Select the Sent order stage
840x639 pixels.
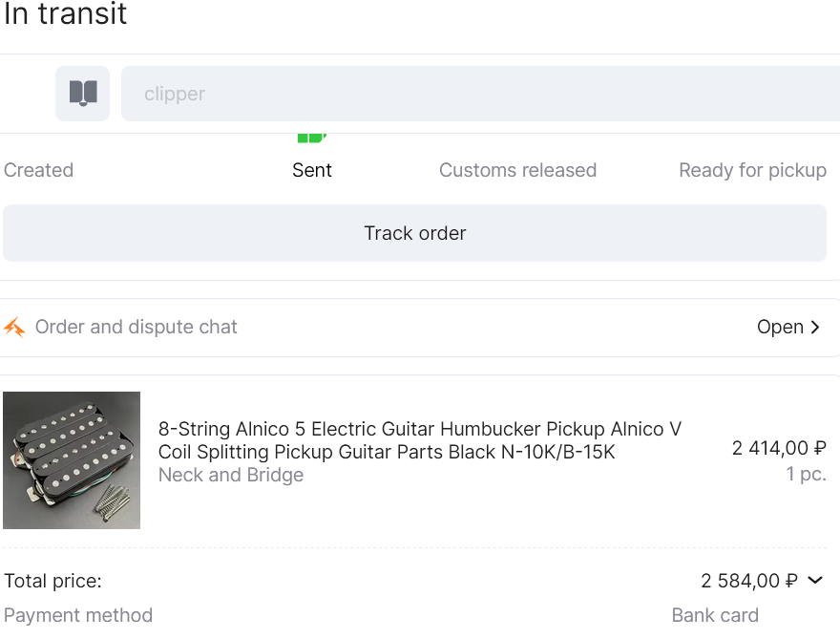[x=312, y=170]
